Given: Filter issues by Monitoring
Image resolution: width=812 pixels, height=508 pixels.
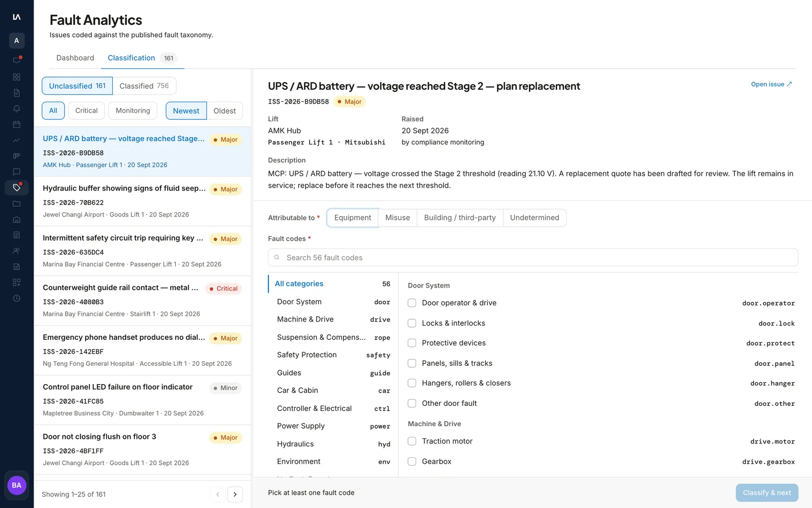Looking at the screenshot, I should (133, 111).
